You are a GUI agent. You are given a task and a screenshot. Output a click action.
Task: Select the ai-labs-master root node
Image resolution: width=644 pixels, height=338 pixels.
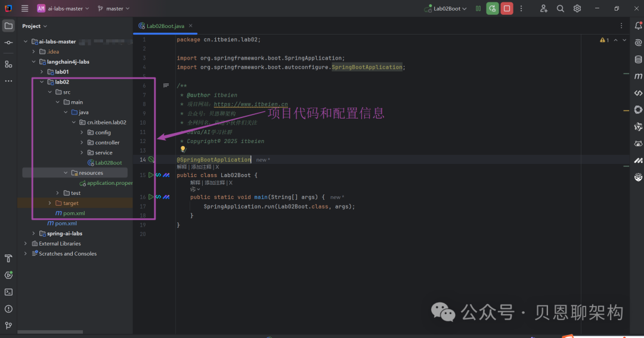point(54,42)
